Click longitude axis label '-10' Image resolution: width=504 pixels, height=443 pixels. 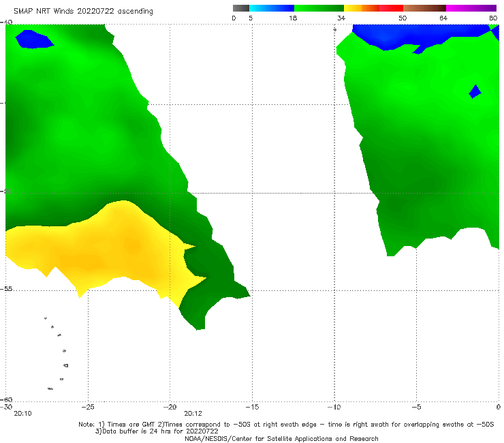(334, 407)
